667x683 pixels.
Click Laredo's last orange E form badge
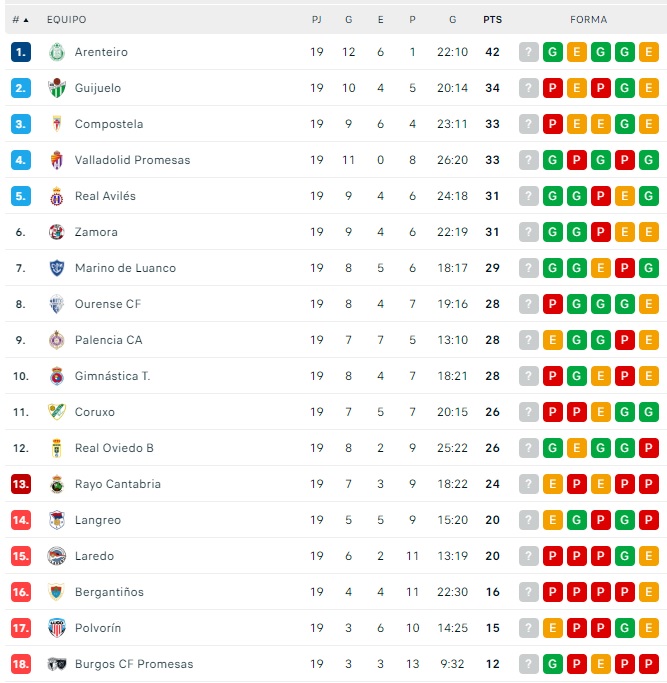(649, 556)
